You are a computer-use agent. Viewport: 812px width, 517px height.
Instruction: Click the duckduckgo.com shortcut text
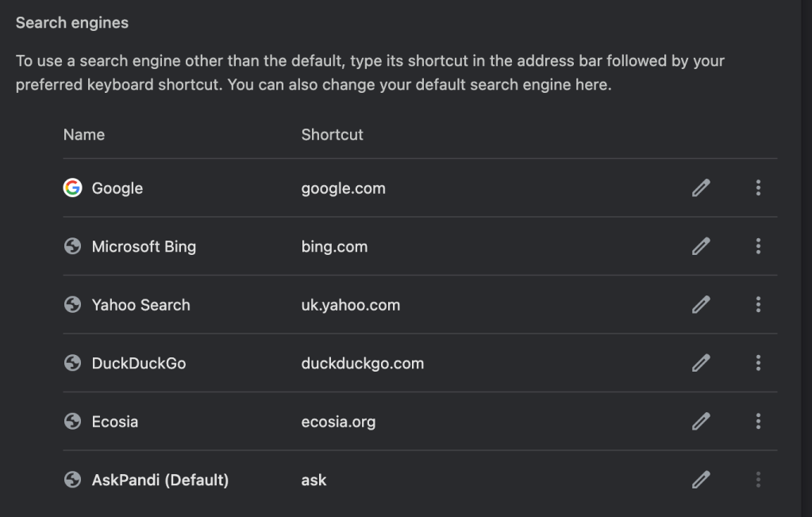[x=362, y=363]
